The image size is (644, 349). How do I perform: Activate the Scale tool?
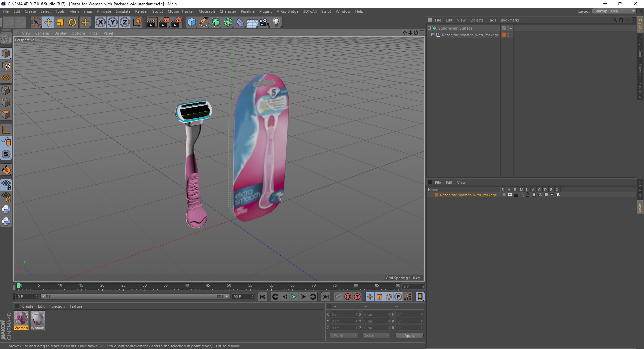[x=60, y=22]
